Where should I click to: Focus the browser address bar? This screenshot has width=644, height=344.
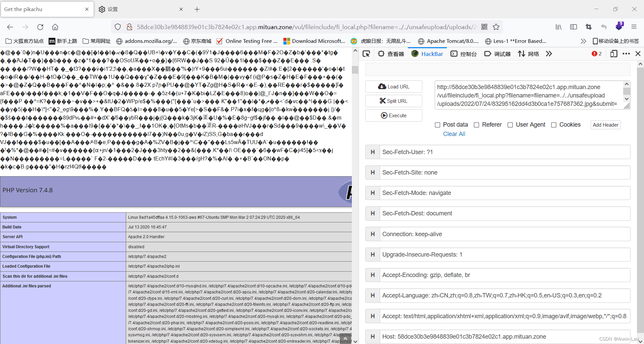point(306,27)
